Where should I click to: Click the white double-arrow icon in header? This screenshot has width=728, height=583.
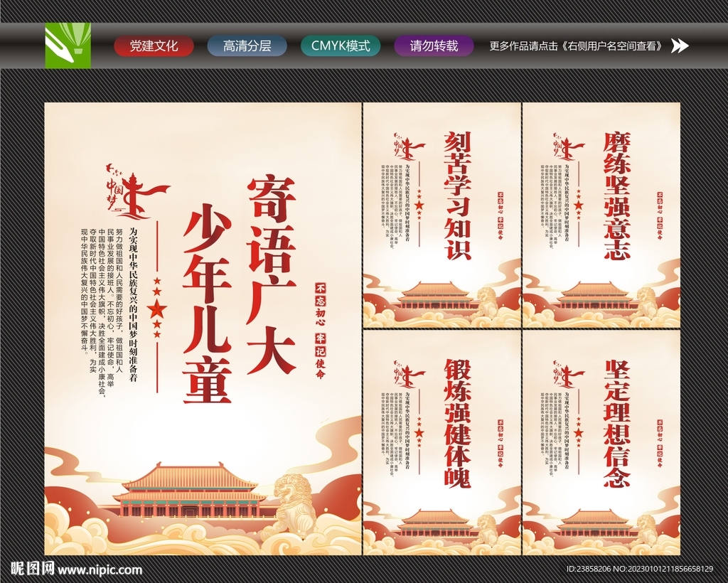(x=680, y=46)
